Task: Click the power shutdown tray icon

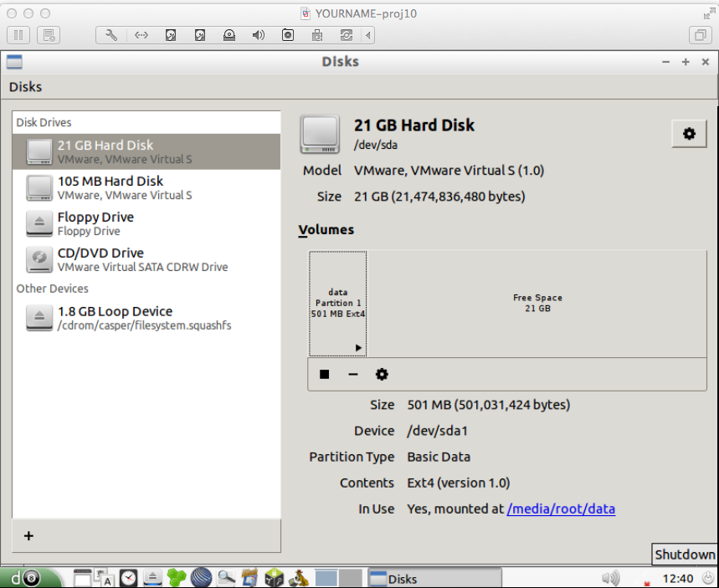Action: 708,578
